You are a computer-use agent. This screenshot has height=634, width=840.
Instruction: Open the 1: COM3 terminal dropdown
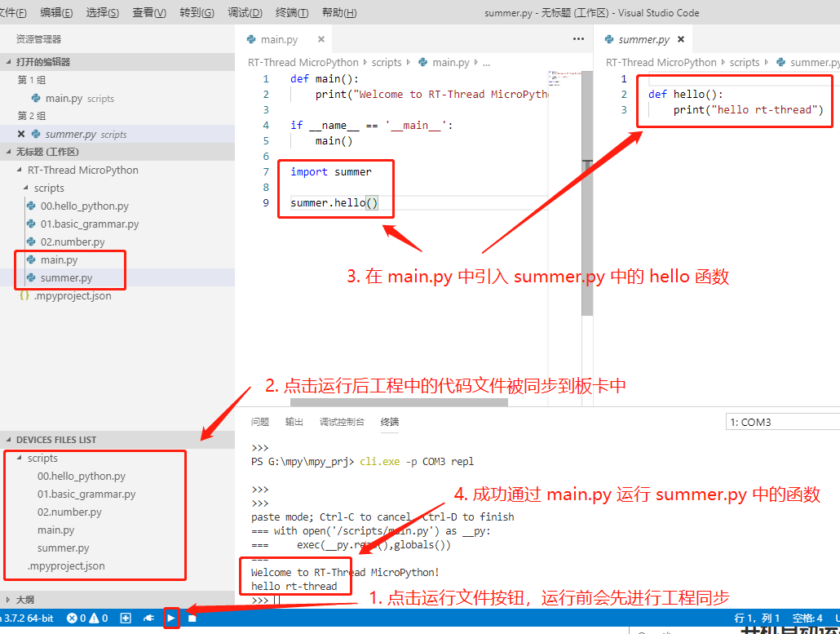click(x=781, y=422)
